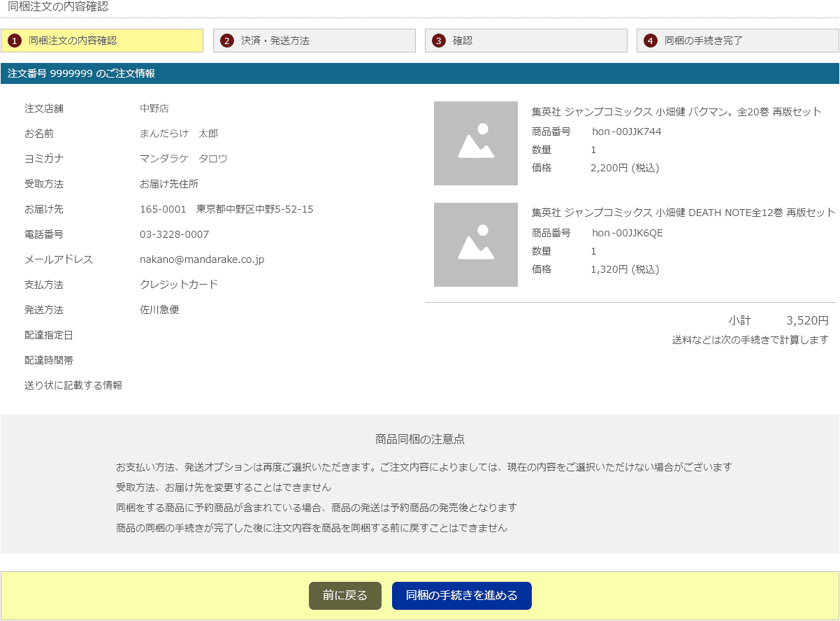This screenshot has width=840, height=621.
Task: Click the step 4 number circle icon
Action: pyautogui.click(x=650, y=41)
